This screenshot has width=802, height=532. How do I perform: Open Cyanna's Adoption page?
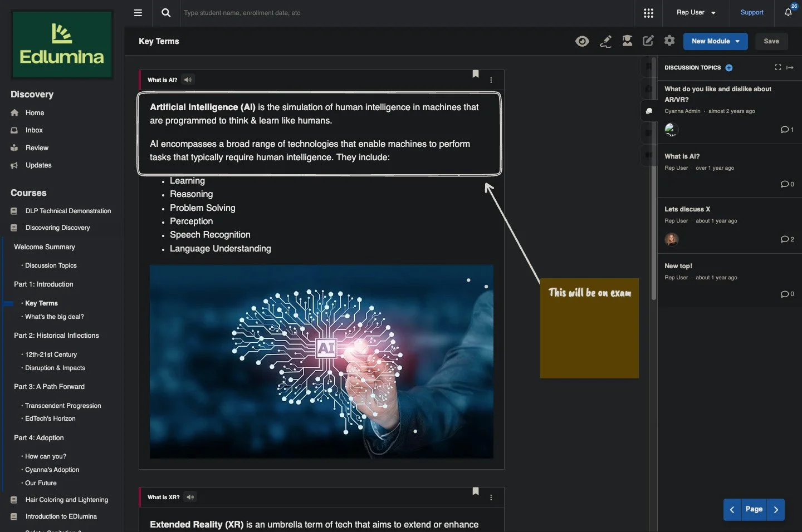coord(52,470)
